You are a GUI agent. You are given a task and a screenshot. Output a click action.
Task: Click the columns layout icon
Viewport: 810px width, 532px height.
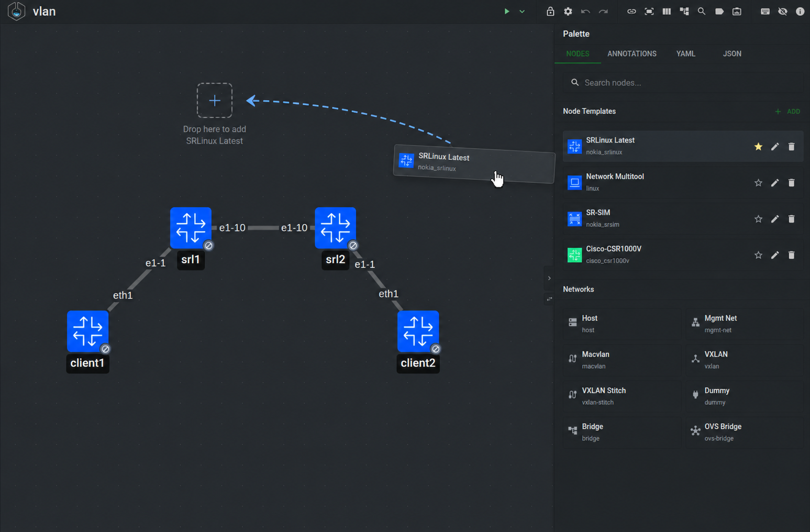(667, 12)
